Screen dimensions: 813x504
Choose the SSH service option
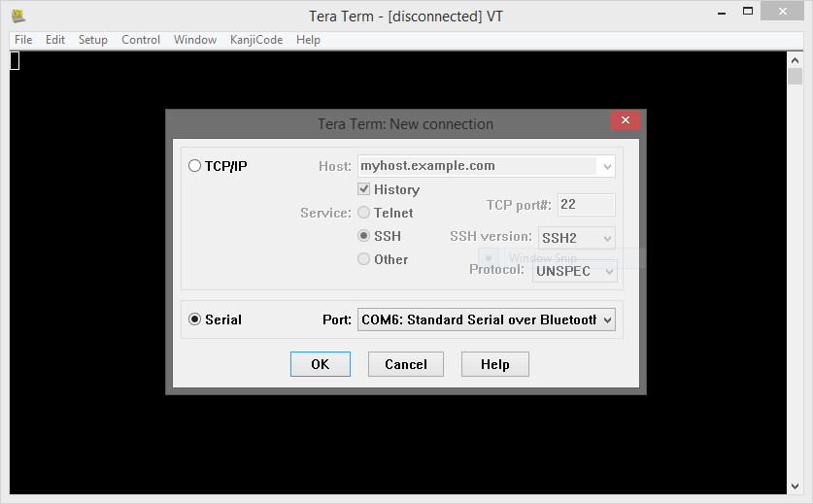click(x=363, y=236)
